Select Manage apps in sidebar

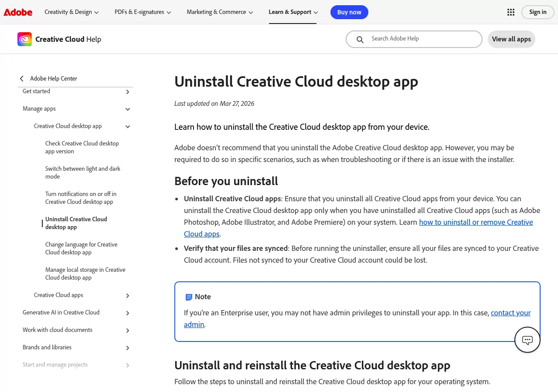pos(39,109)
